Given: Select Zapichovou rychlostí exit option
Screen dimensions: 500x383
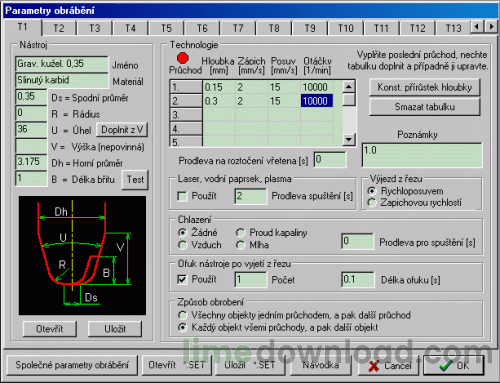Looking at the screenshot, I should click(372, 202).
